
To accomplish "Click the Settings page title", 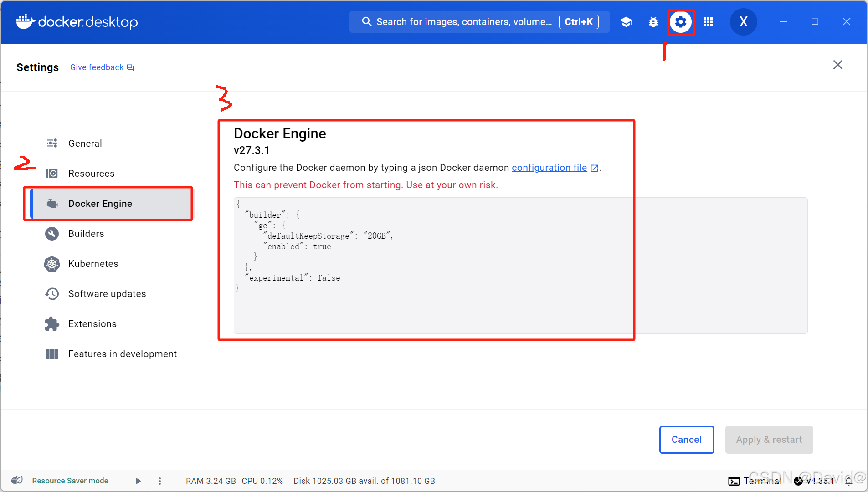I will tap(37, 67).
